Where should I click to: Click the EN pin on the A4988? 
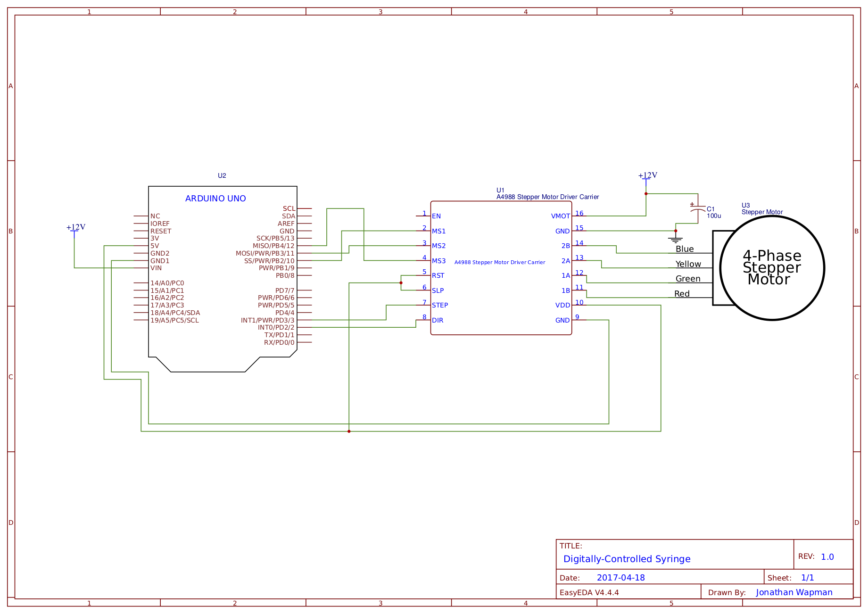coord(436,216)
